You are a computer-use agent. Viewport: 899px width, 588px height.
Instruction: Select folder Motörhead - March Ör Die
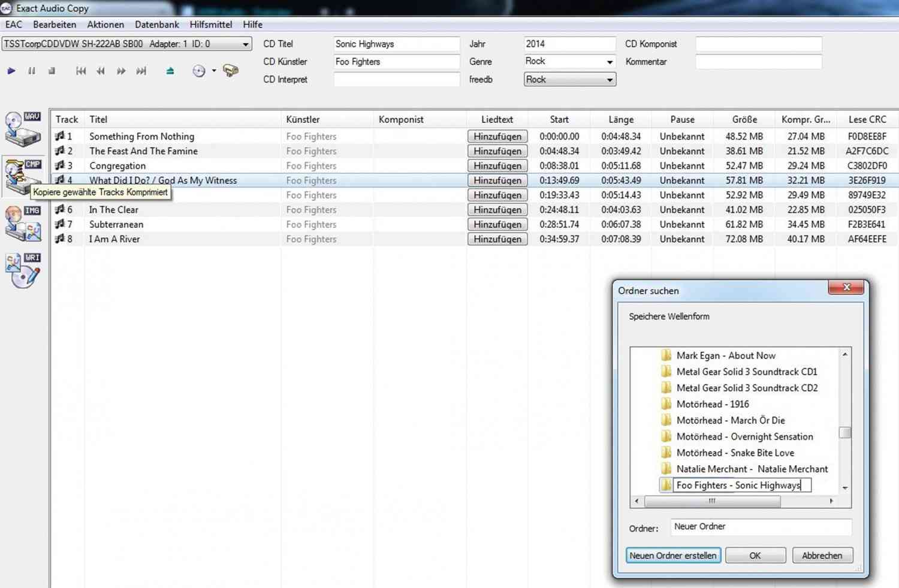click(731, 420)
